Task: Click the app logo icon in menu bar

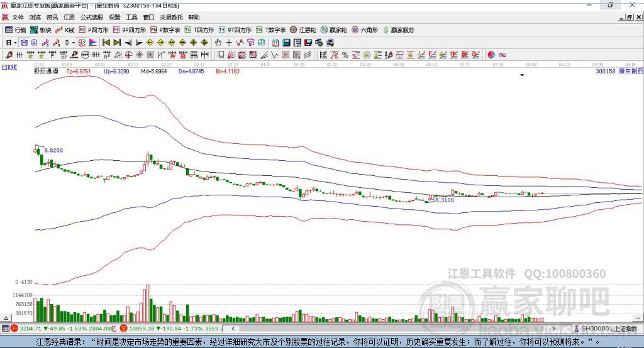Action: 5,17
